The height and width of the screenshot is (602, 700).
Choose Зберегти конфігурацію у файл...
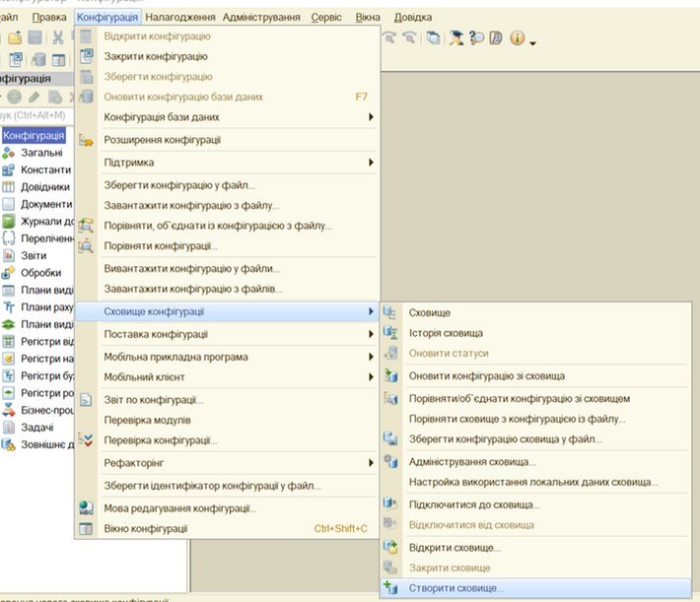179,184
